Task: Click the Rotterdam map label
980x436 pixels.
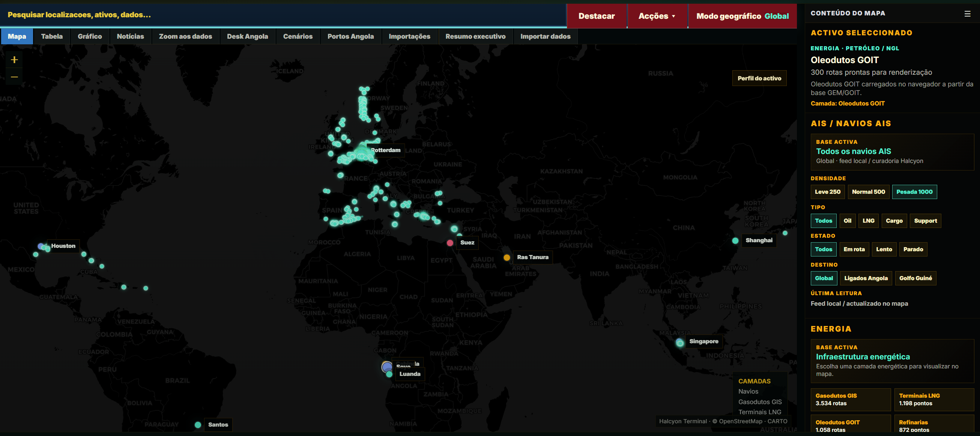Action: click(x=385, y=151)
